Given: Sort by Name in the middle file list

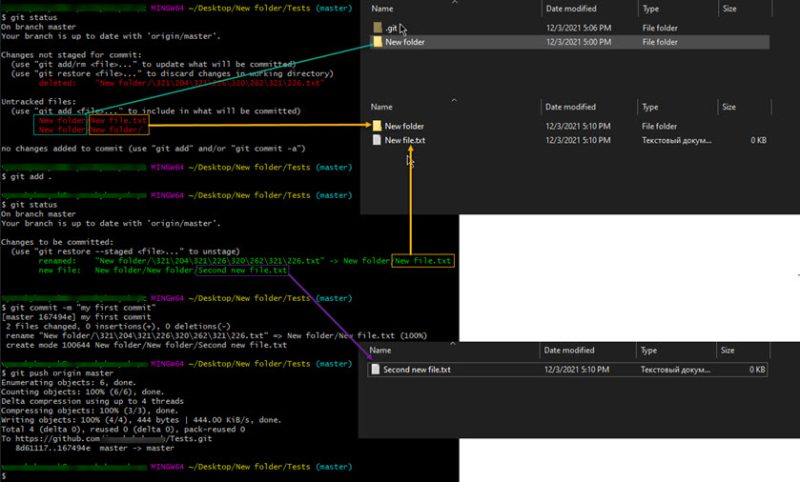Looking at the screenshot, I should (x=382, y=106).
